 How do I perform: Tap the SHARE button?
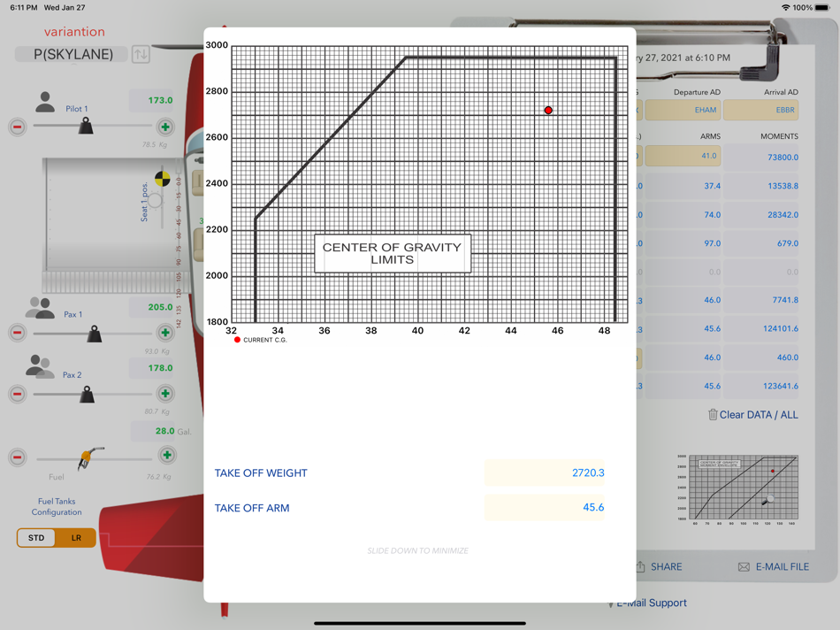click(666, 566)
